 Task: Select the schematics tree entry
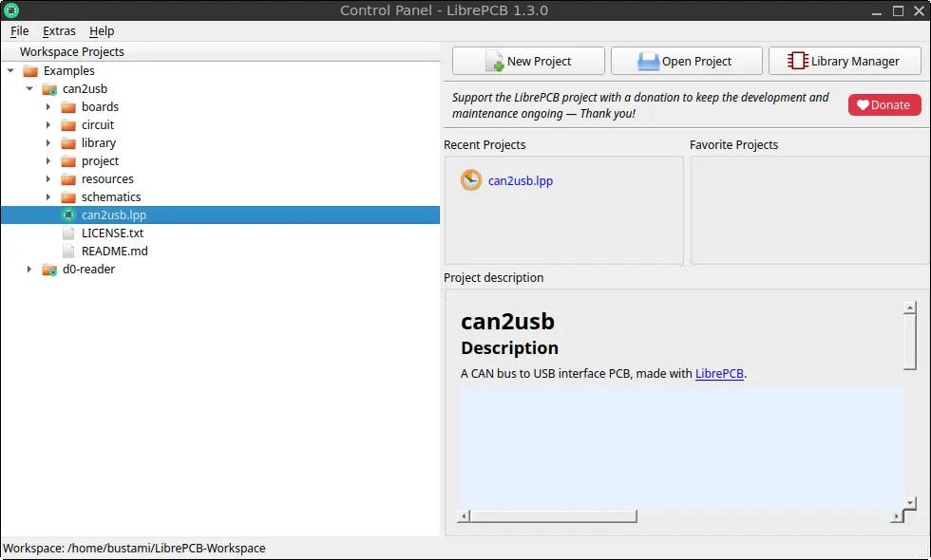coord(111,197)
